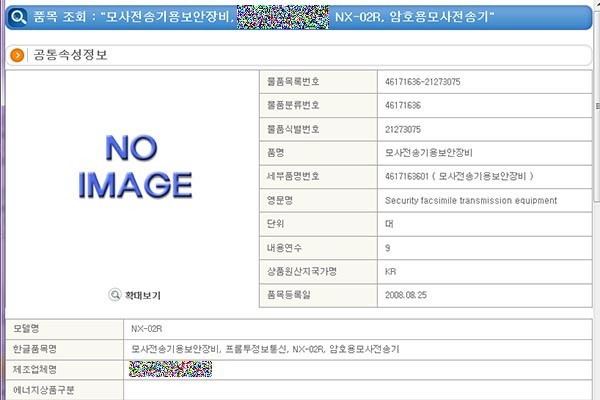
Task: Click the 품명 label cell
Action: [x=318, y=153]
